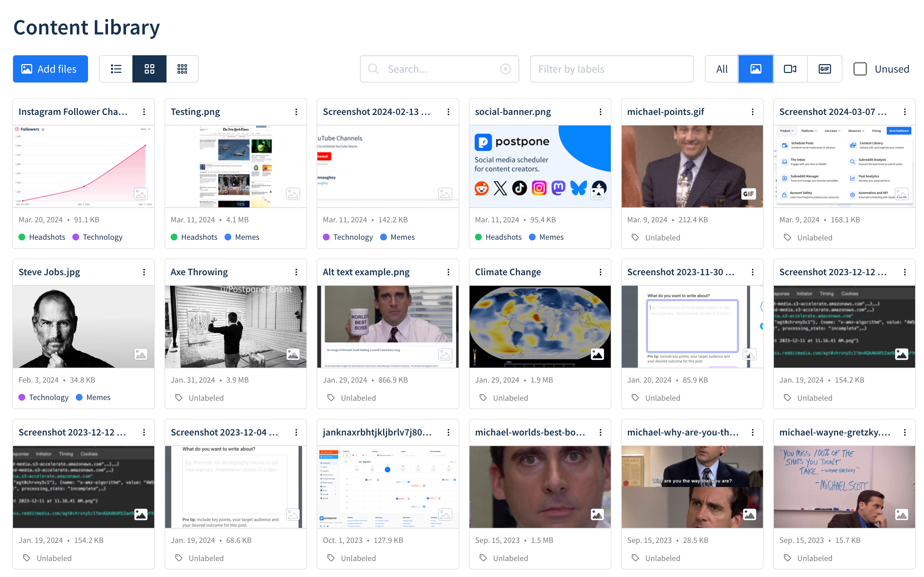Click Unlabeled tag on michael-points.gif

pyautogui.click(x=656, y=237)
